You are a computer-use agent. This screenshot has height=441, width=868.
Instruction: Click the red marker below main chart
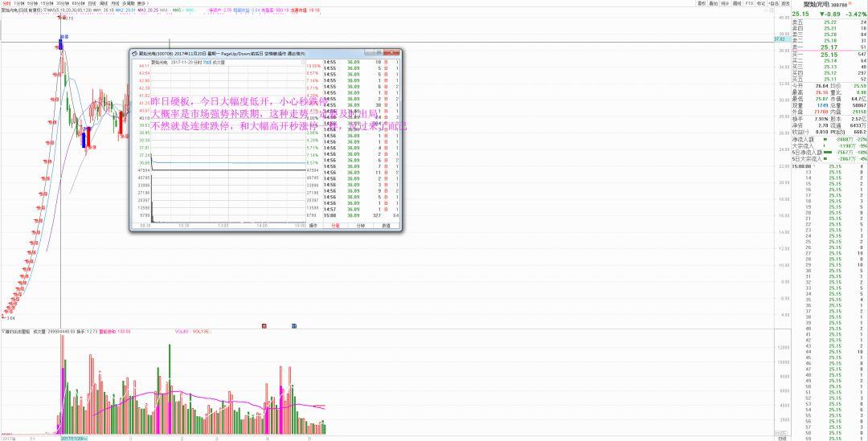264,326
